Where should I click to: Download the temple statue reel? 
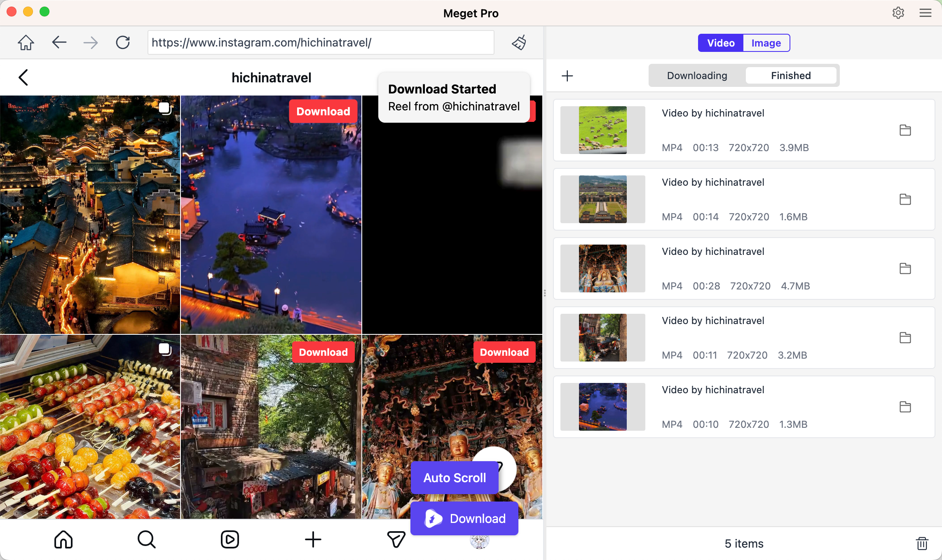pos(504,352)
